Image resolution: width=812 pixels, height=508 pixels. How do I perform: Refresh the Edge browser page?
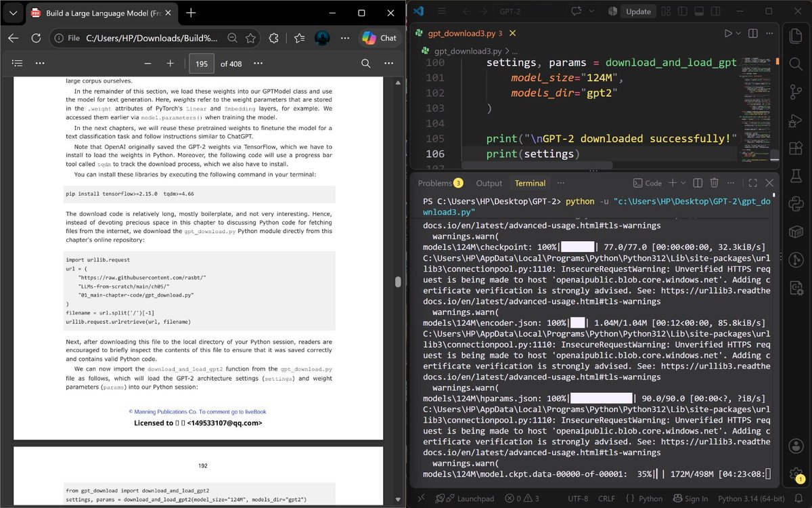[x=36, y=38]
